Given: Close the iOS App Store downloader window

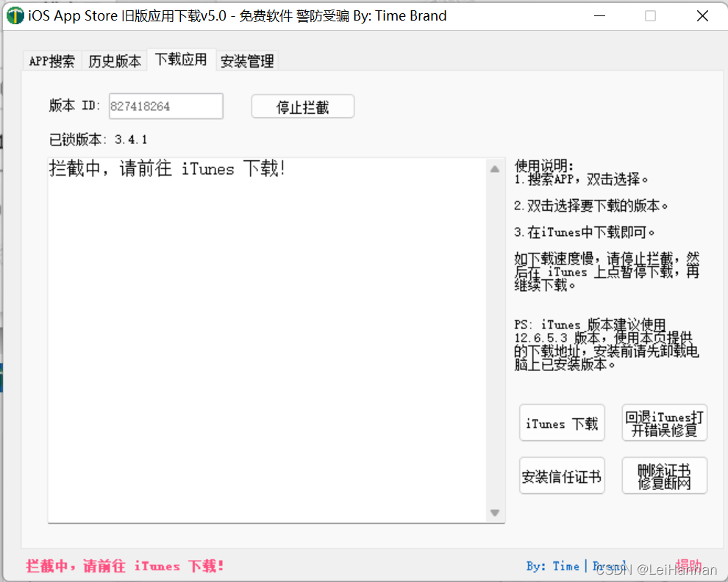Looking at the screenshot, I should 702,16.
